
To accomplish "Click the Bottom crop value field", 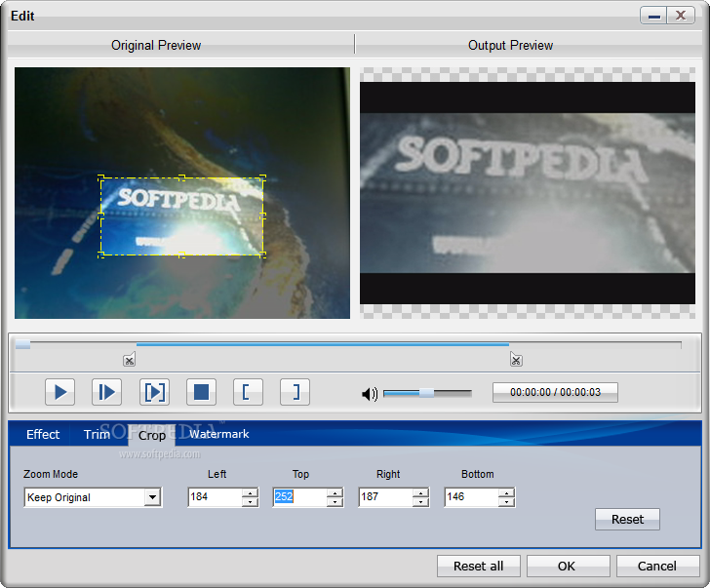I will click(x=471, y=497).
